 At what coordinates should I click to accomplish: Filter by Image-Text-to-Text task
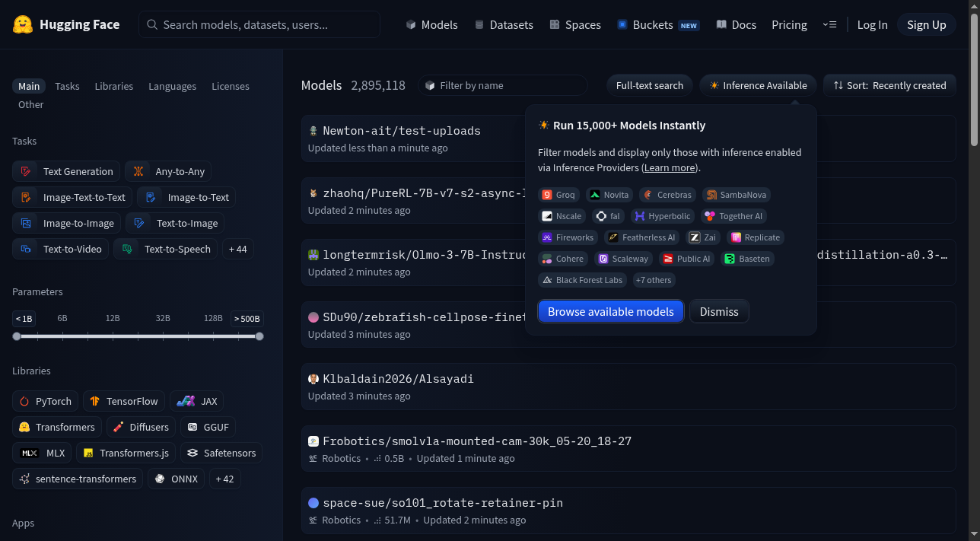pyautogui.click(x=72, y=197)
